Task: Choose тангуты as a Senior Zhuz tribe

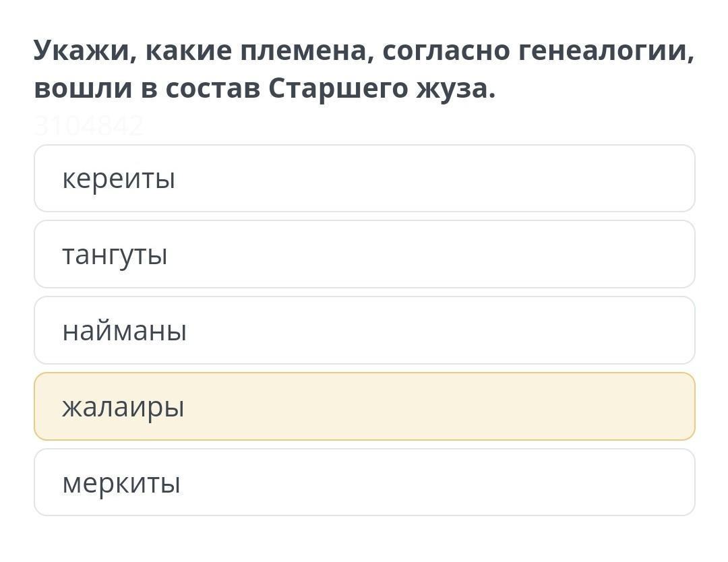Action: point(365,254)
